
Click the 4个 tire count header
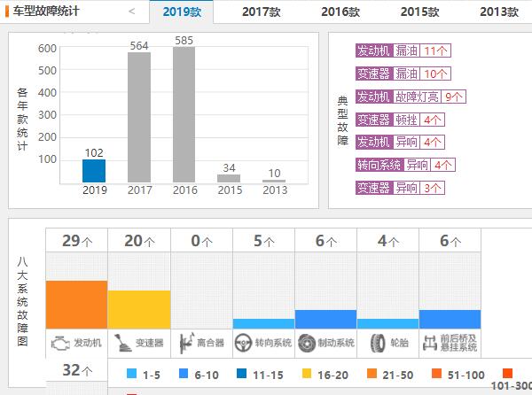coord(388,241)
